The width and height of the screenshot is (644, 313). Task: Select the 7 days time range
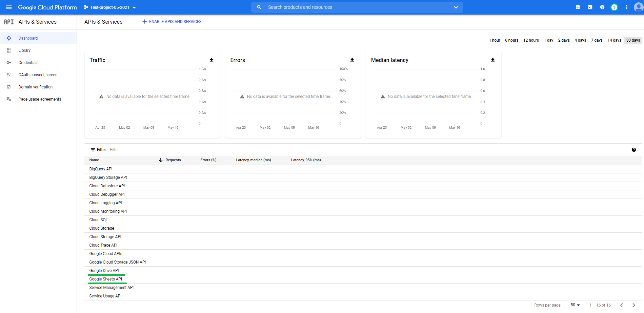point(597,40)
